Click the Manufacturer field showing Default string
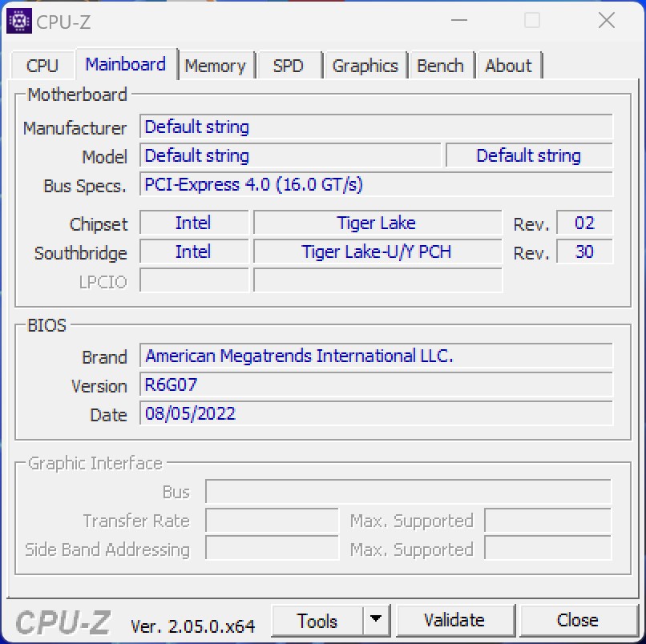This screenshot has height=644, width=646. point(376,127)
